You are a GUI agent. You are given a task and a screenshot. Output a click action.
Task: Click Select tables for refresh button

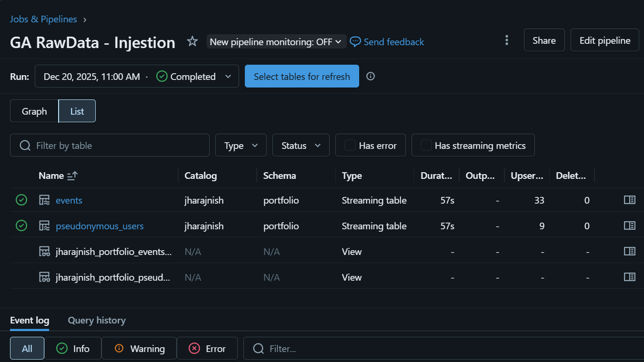pyautogui.click(x=302, y=77)
